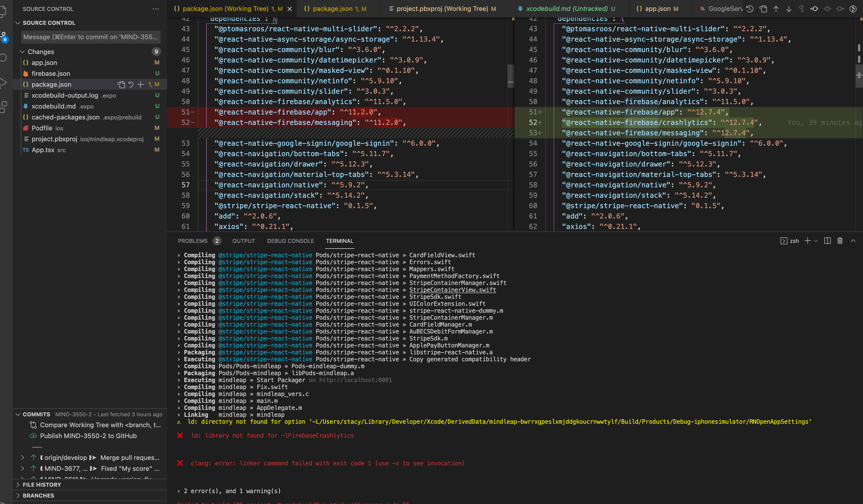
Task: Select the TERMINAL panel tab
Action: coord(339,241)
